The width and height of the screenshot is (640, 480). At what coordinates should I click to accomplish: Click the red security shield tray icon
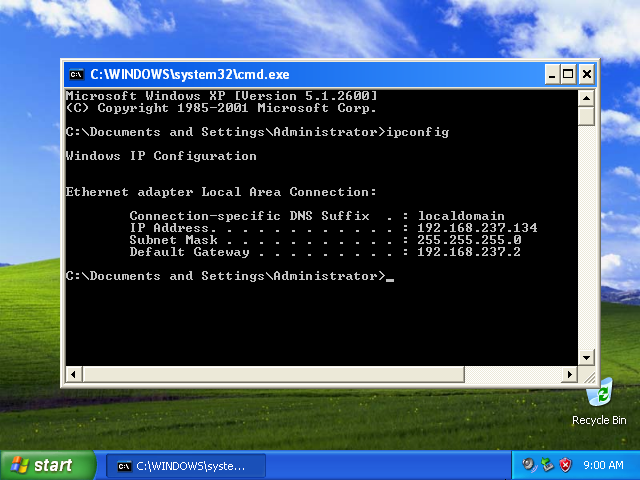pyautogui.click(x=565, y=465)
